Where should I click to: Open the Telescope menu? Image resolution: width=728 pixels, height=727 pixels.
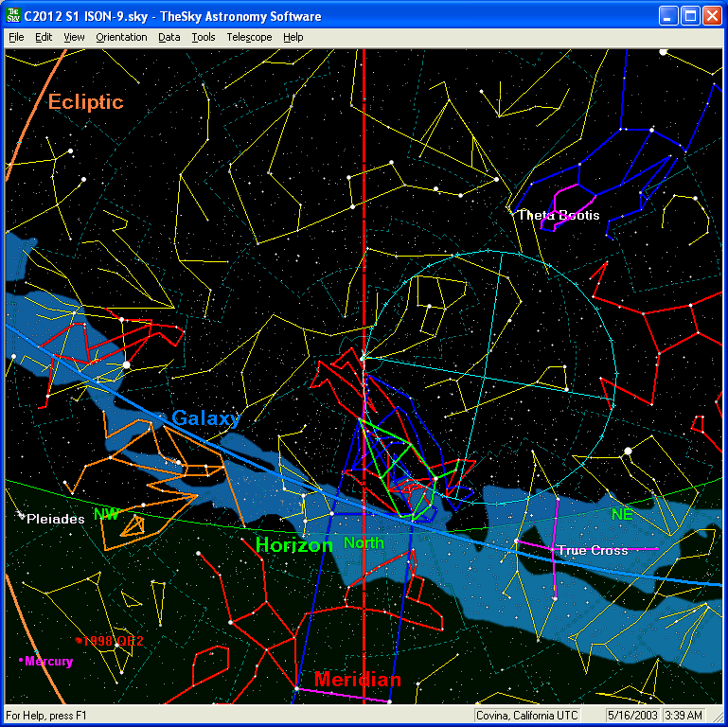[249, 37]
